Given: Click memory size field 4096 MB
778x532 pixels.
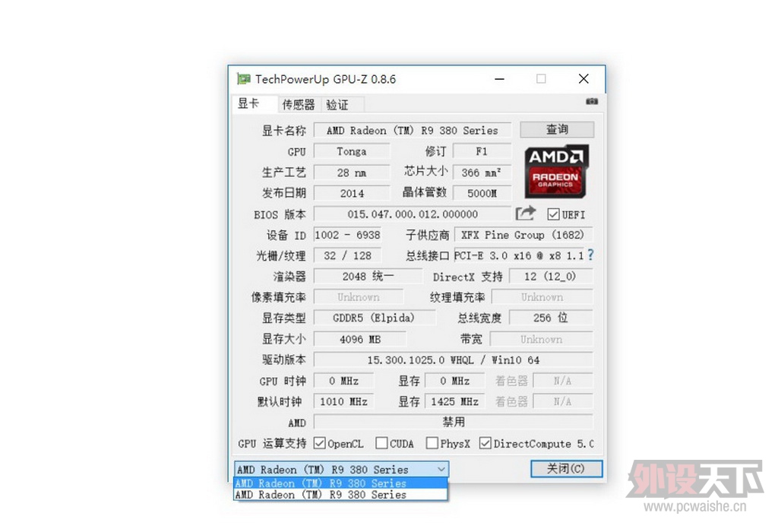Looking at the screenshot, I should pyautogui.click(x=360, y=339).
